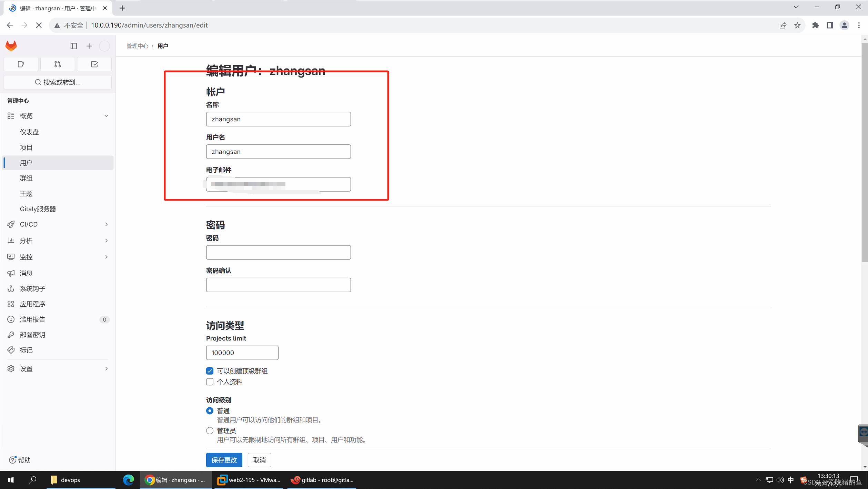
Task: Open 主题 in sidebar
Action: (58, 194)
